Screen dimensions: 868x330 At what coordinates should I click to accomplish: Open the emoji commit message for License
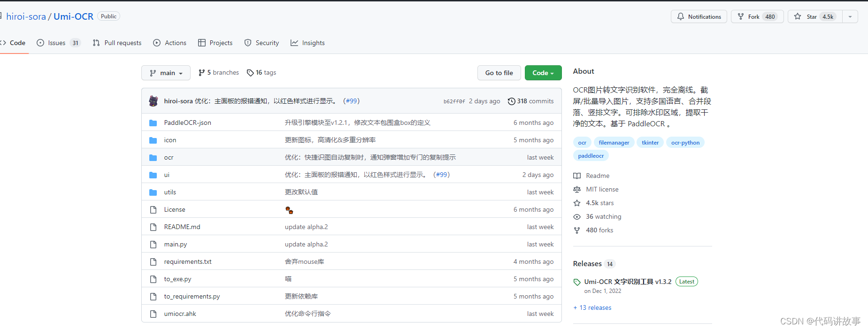point(289,210)
